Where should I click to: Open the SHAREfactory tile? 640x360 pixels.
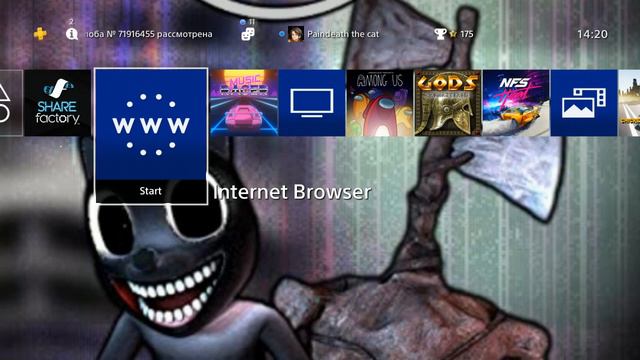pos(57,103)
